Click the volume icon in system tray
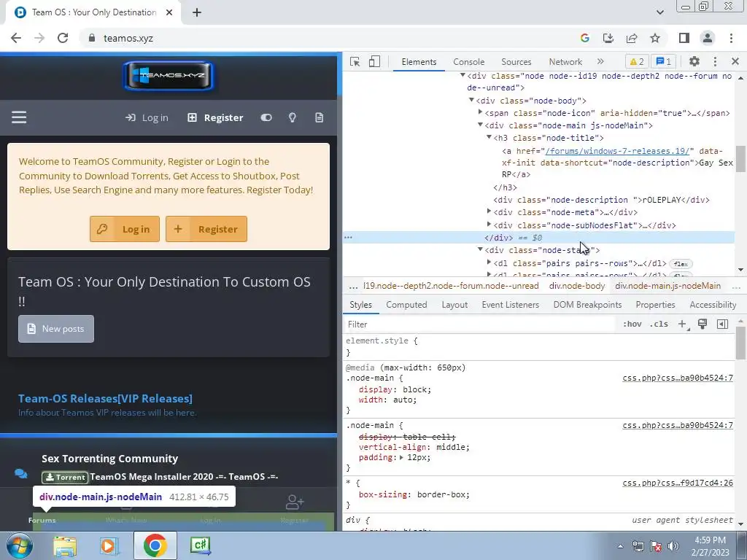The width and height of the screenshot is (747, 560). click(x=673, y=546)
